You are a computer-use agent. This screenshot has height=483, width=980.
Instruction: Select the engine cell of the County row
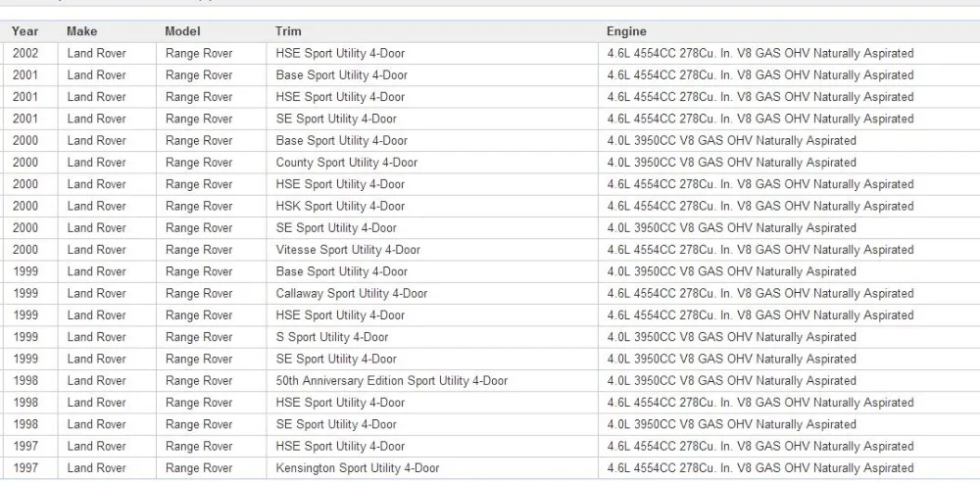pos(732,163)
